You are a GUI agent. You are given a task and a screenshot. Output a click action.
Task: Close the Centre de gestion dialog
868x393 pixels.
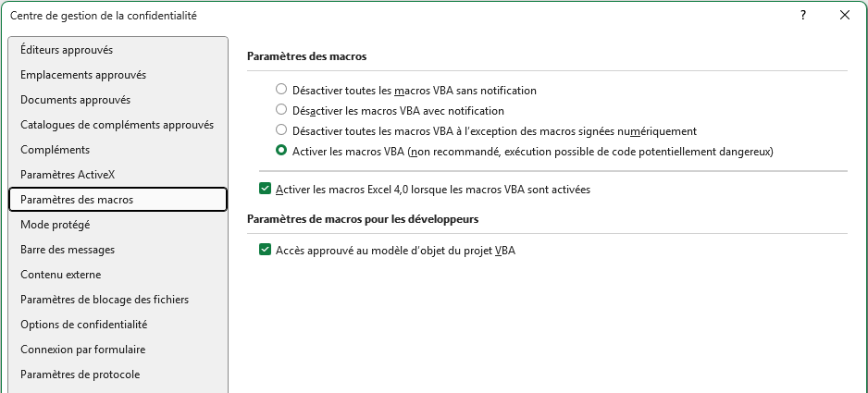[x=844, y=15]
